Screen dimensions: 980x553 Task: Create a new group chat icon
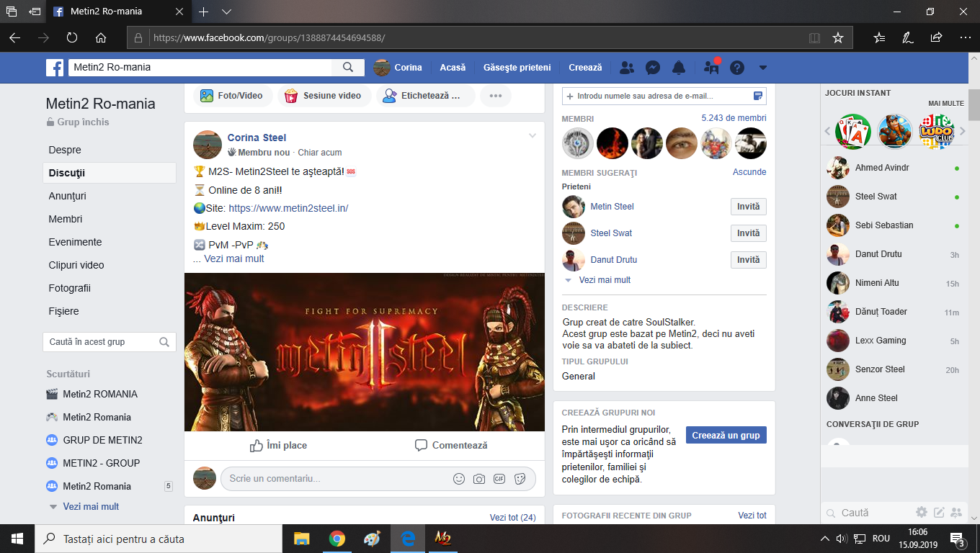pyautogui.click(x=956, y=513)
